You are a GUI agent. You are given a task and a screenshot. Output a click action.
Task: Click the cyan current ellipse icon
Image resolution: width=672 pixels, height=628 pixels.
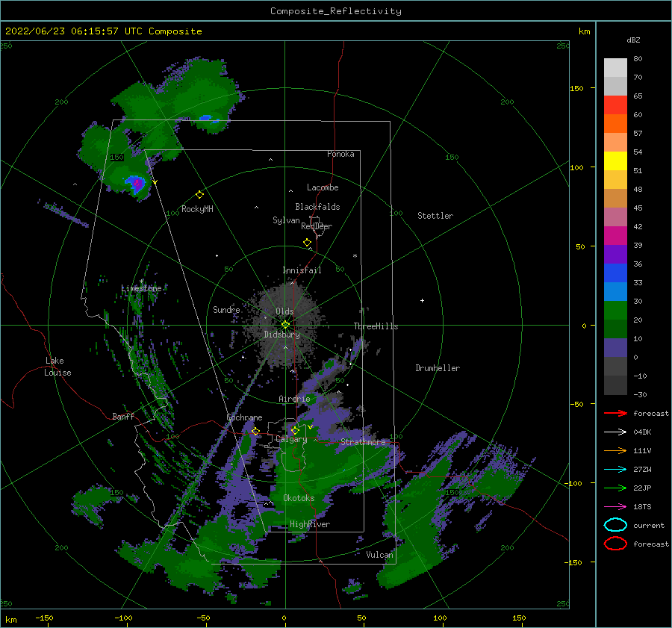(615, 525)
